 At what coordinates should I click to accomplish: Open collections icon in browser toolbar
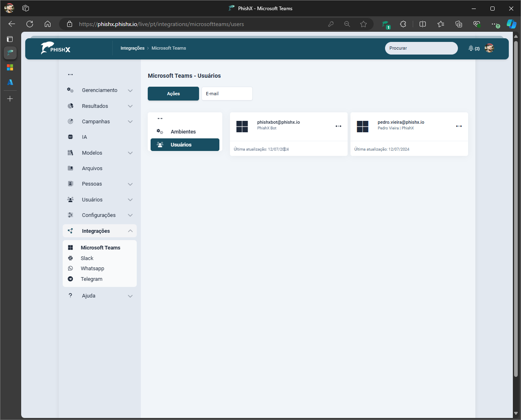[459, 24]
